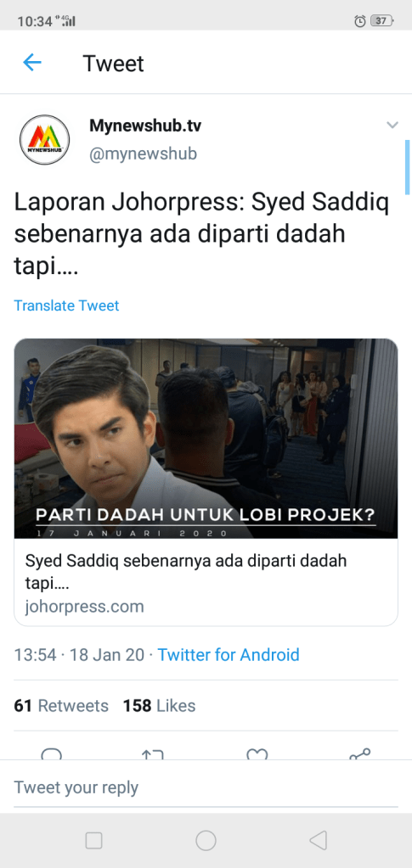The height and width of the screenshot is (868, 412).
Task: Open the Mynewshub profile avatar
Action: 44,139
